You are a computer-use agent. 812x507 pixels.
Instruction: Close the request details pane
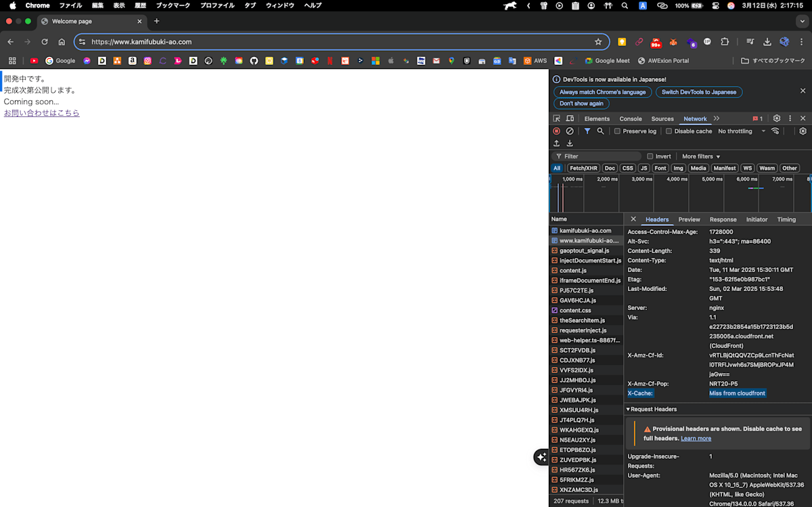633,219
